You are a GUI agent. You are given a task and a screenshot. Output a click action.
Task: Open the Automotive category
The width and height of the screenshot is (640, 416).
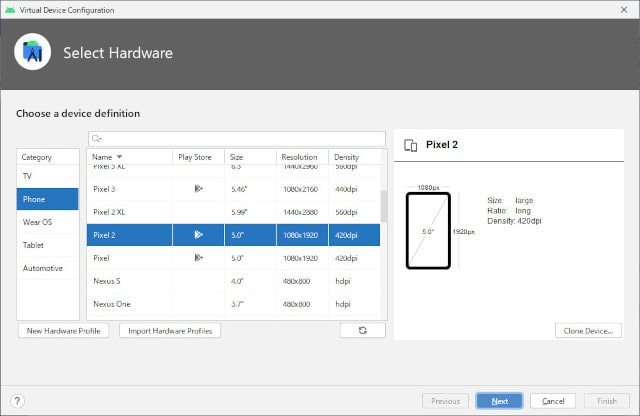42,268
